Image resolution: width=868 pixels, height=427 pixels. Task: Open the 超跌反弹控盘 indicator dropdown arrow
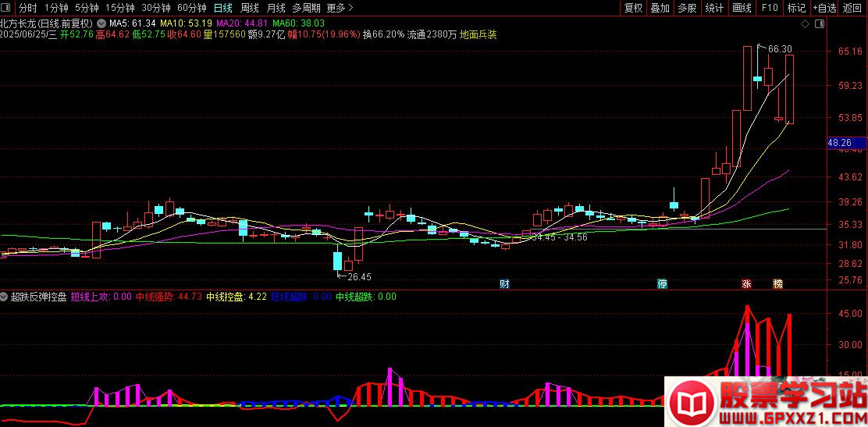point(5,297)
